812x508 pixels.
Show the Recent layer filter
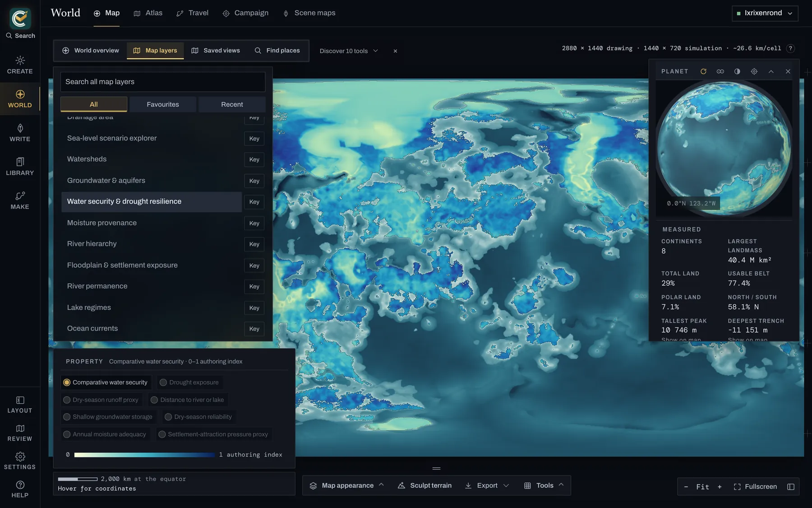pos(232,104)
